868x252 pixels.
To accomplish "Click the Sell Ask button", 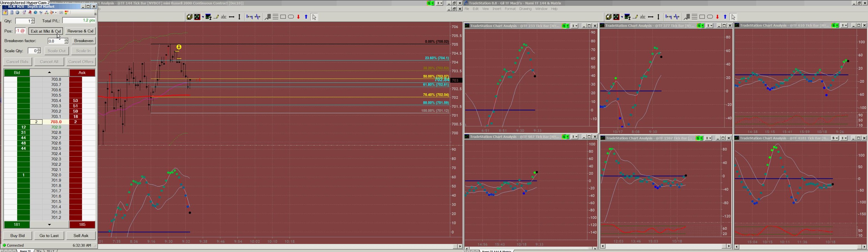I will click(81, 235).
